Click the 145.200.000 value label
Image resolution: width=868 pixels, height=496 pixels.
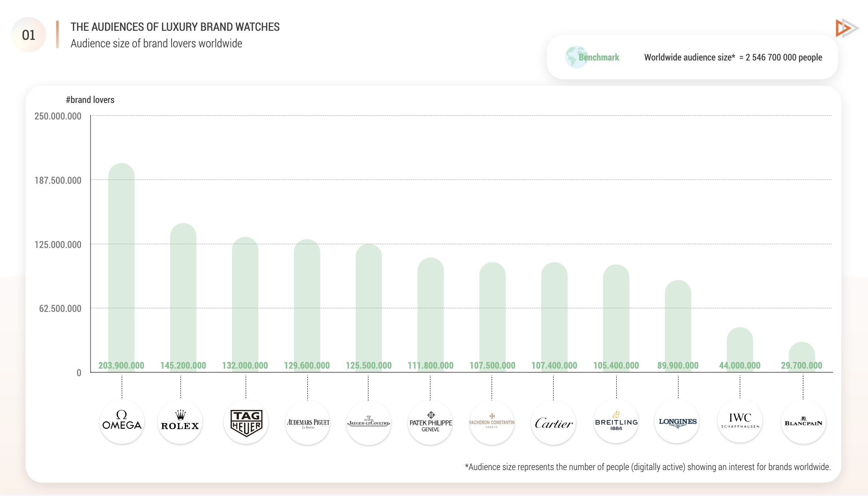point(183,365)
